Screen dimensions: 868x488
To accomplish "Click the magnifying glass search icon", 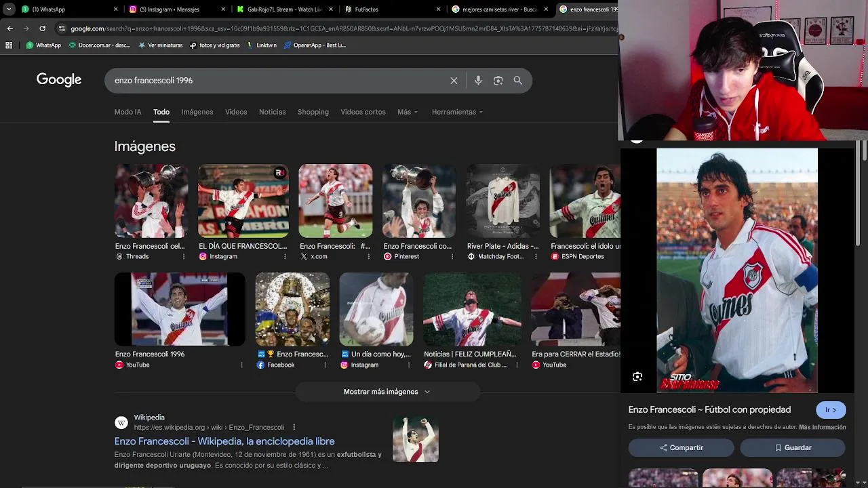I will [x=518, y=81].
